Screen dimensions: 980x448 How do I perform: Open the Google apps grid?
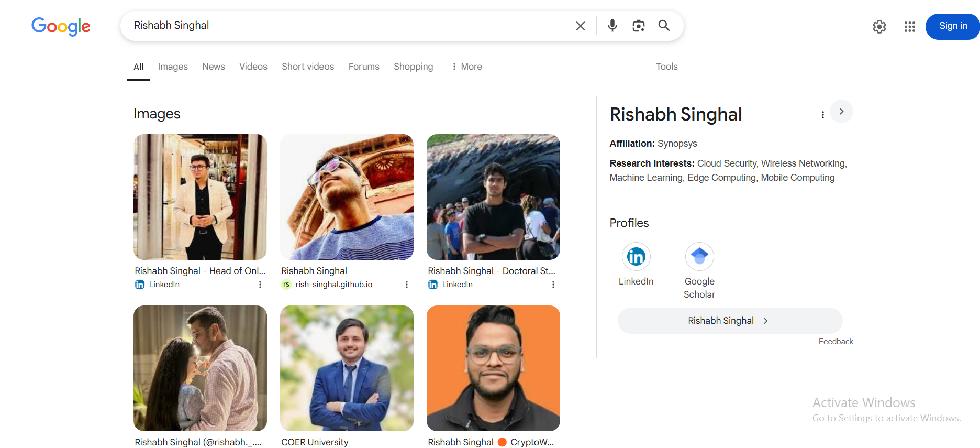coord(909,27)
